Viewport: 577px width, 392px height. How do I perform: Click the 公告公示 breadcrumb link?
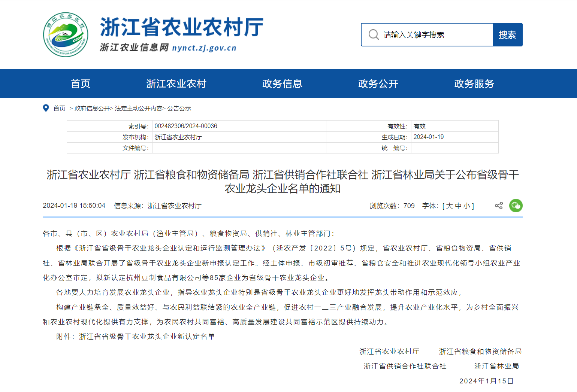coord(179,108)
